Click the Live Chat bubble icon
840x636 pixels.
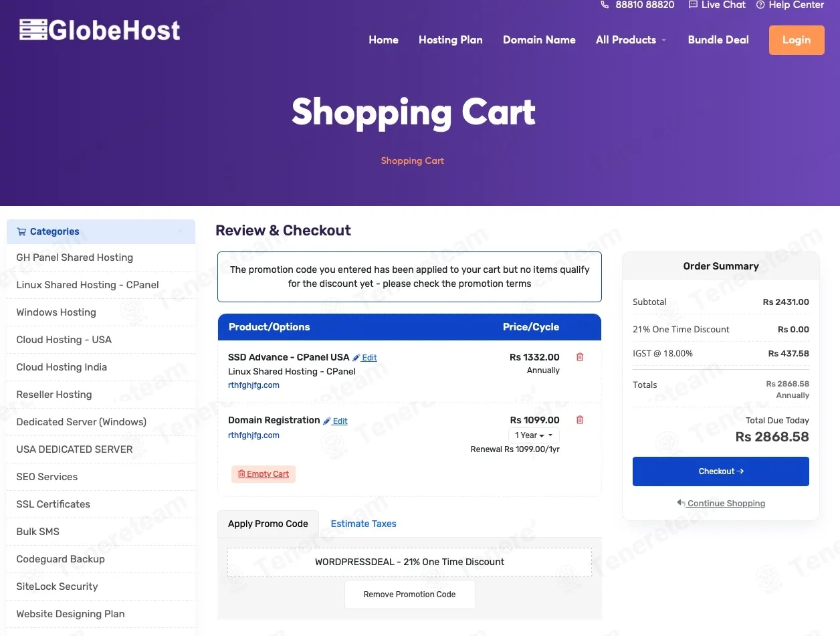pos(692,5)
